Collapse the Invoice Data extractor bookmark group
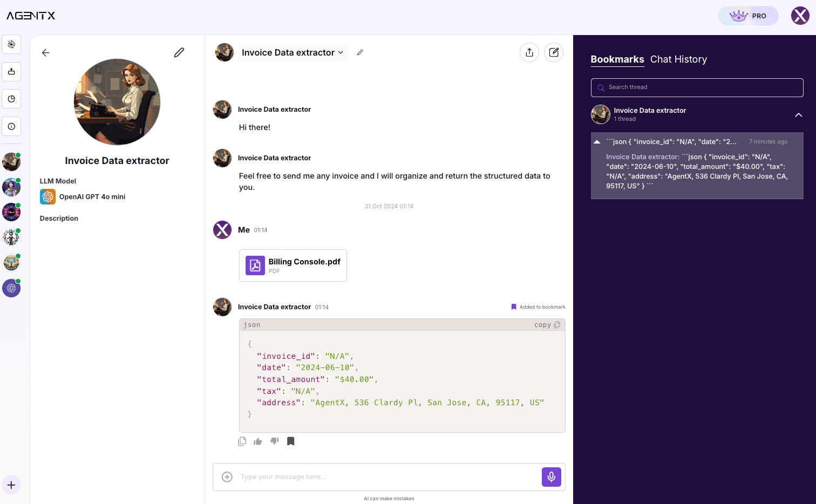The height and width of the screenshot is (504, 816). tap(799, 115)
